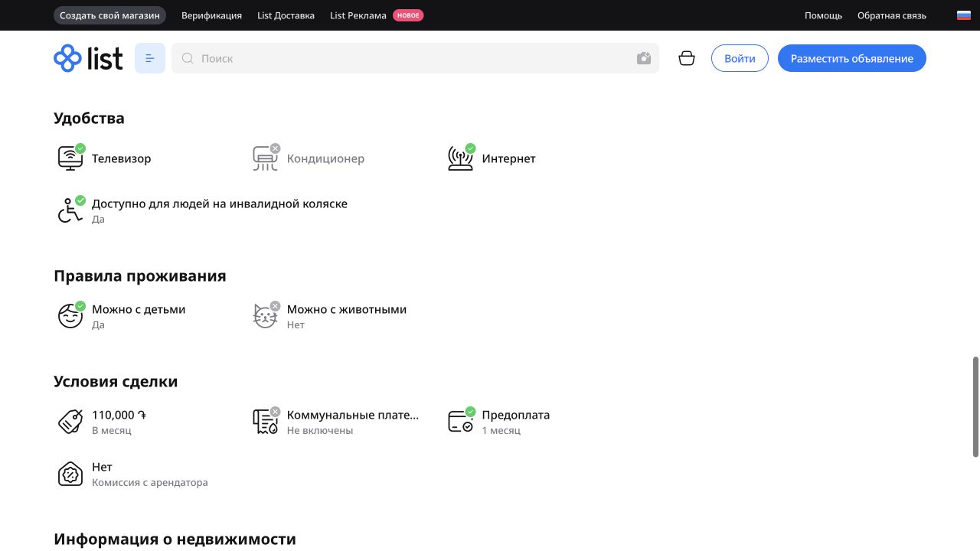
Task: Click Можно с животными text
Action: coord(347,309)
